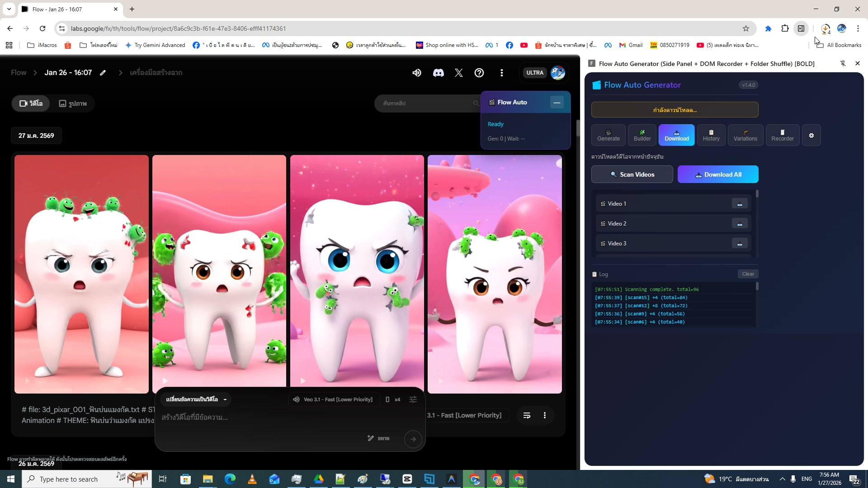Switch to the รูปภาพ (images) view toggle
Viewport: 868px width, 488px height.
pyautogui.click(x=73, y=103)
